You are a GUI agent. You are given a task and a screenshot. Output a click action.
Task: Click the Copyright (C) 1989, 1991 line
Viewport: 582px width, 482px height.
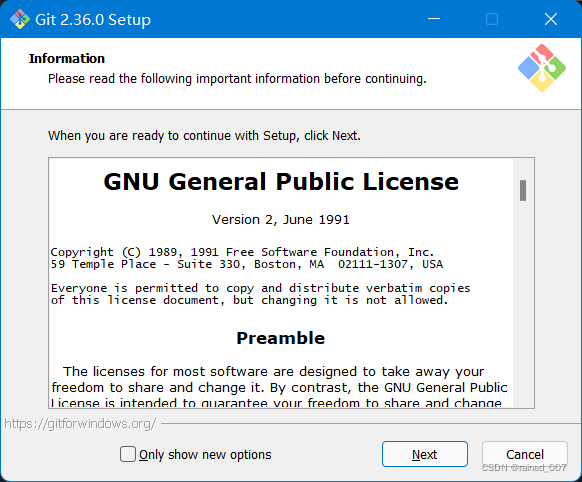coord(242,252)
